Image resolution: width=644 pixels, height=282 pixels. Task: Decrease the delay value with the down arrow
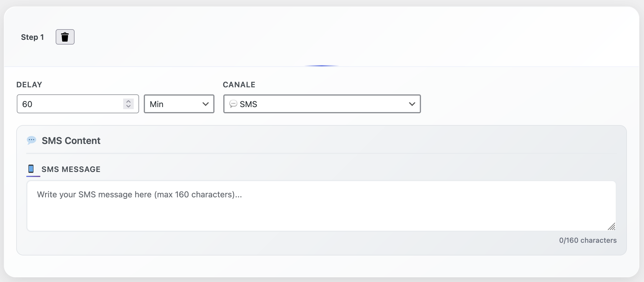coord(128,106)
